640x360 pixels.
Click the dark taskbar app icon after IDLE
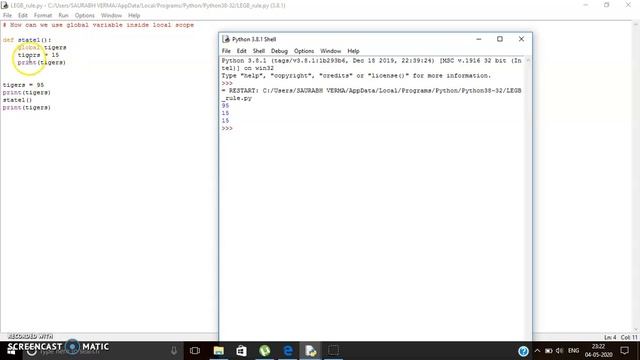[x=333, y=351]
